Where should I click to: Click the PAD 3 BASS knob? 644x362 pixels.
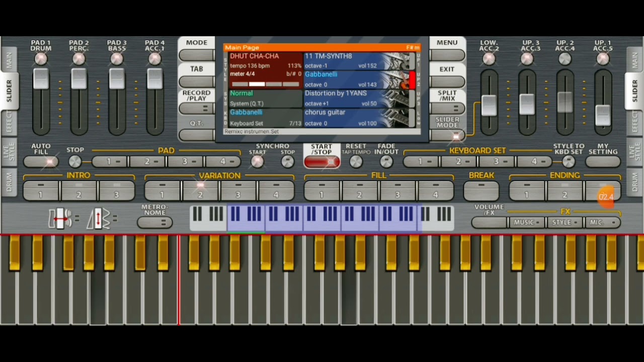pos(117,59)
